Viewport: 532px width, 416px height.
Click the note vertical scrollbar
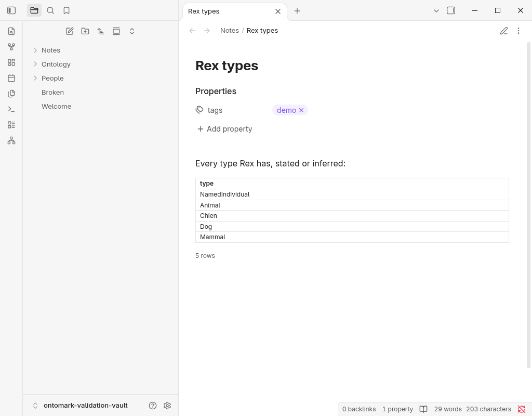[x=528, y=205]
